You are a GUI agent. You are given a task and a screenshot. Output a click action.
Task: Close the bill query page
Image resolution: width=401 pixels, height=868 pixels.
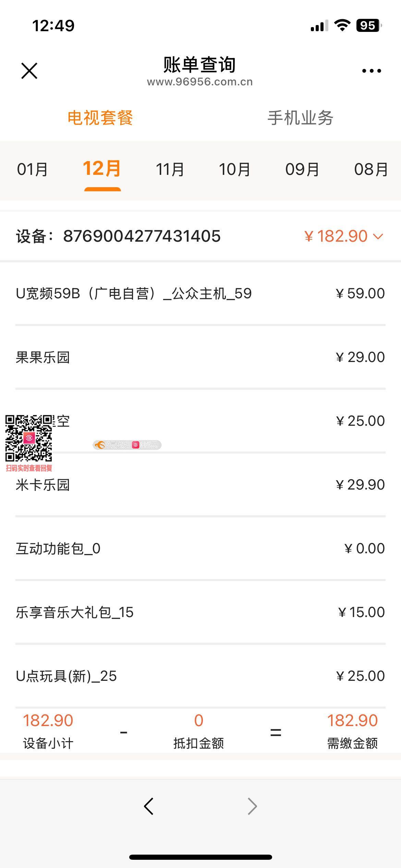(29, 71)
